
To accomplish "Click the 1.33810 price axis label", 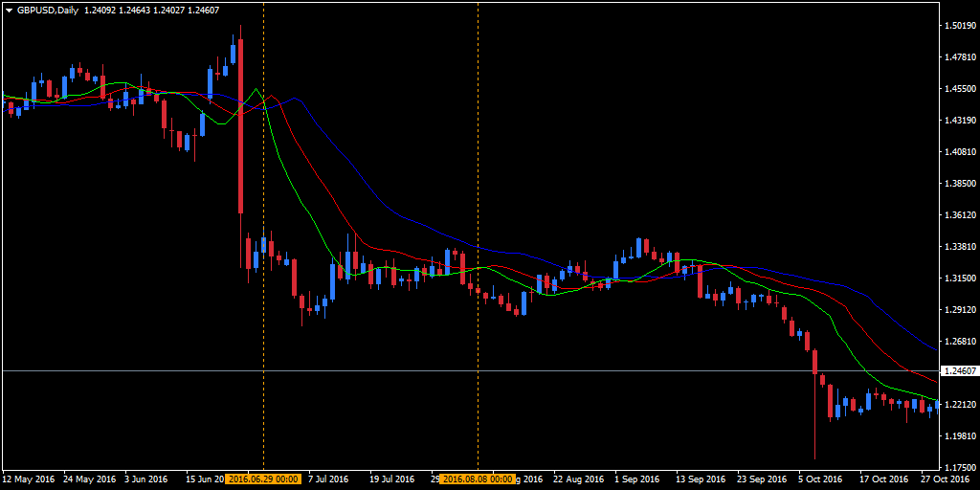I will click(963, 246).
